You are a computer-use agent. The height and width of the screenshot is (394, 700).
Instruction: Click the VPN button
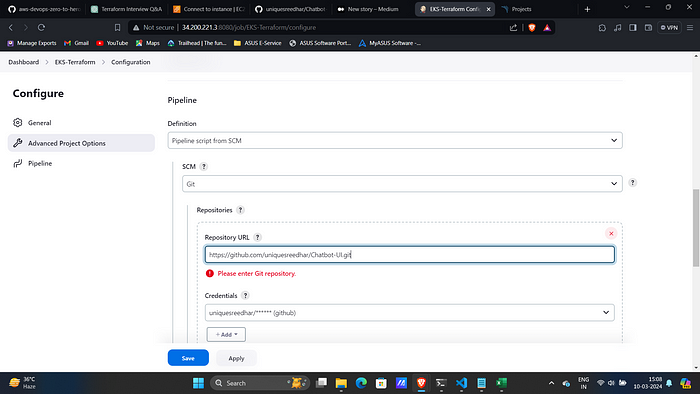[669, 28]
